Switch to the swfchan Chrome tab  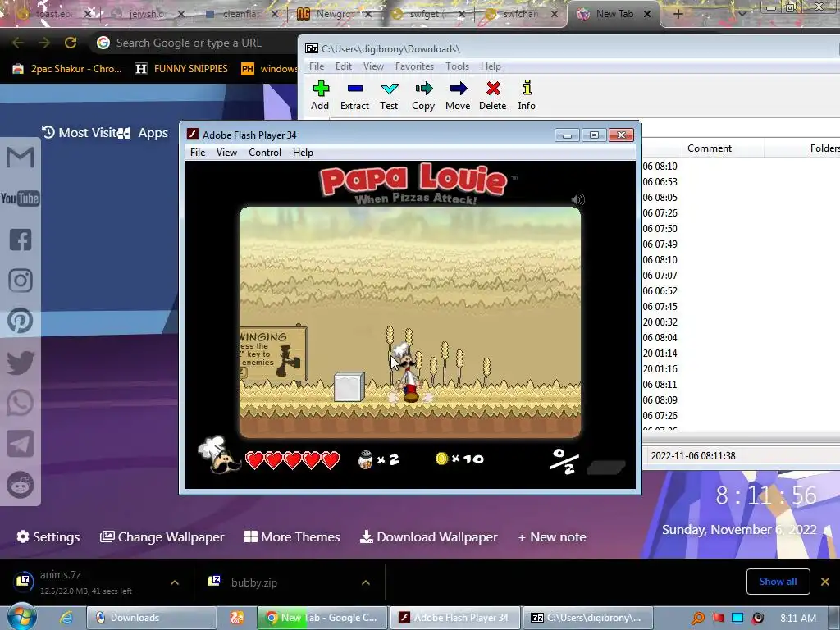[x=521, y=14]
